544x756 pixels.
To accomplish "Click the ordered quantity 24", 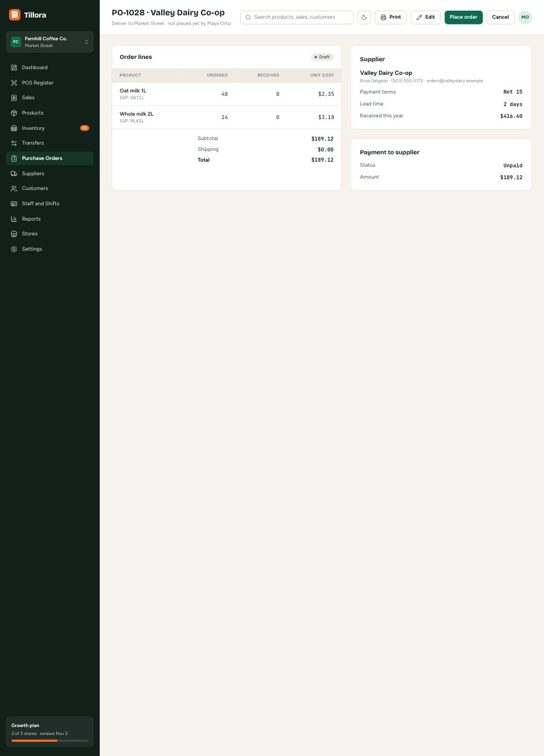I will [x=224, y=117].
